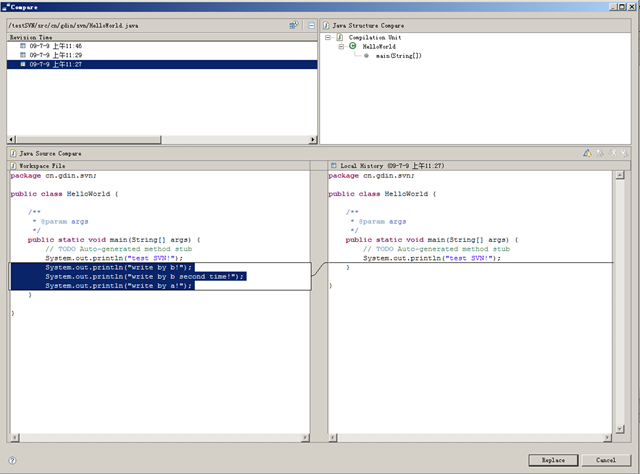Screen dimensions: 640x474
Task: Click right arrow of history list scrollbar
Action: click(313, 140)
